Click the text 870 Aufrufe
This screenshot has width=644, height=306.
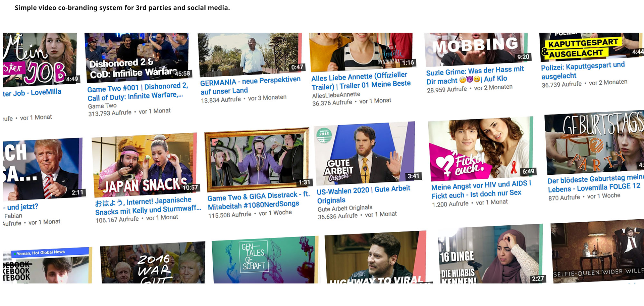pos(564,198)
